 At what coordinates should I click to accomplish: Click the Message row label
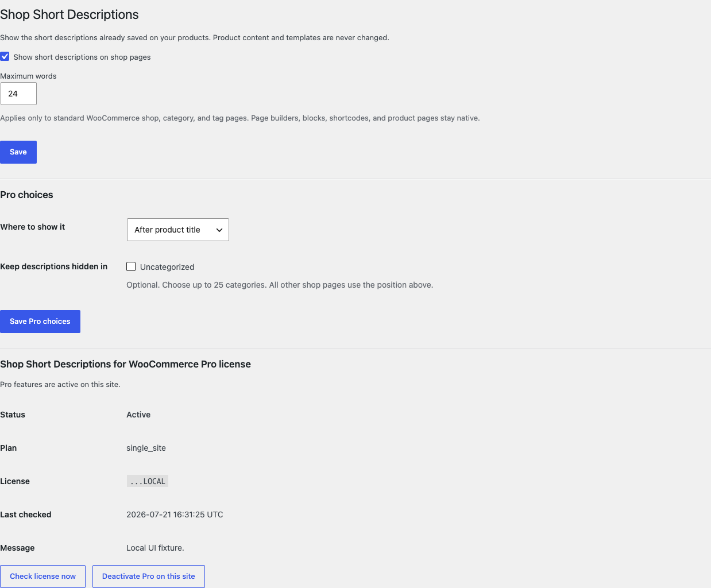coord(17,548)
